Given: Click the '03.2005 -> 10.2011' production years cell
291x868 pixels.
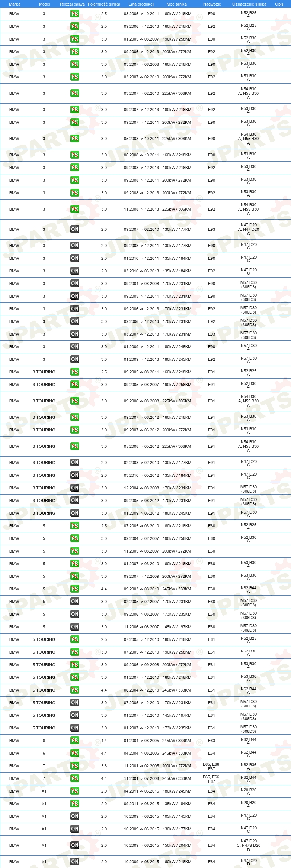Looking at the screenshot, I should [141, 14].
